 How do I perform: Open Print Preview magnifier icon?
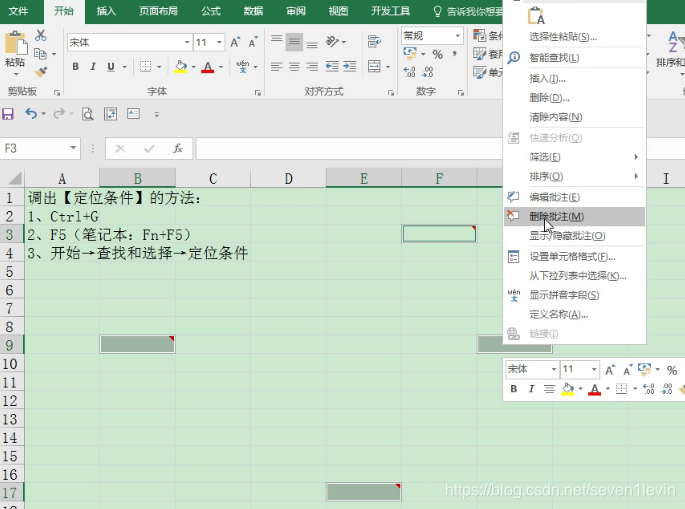(88, 114)
